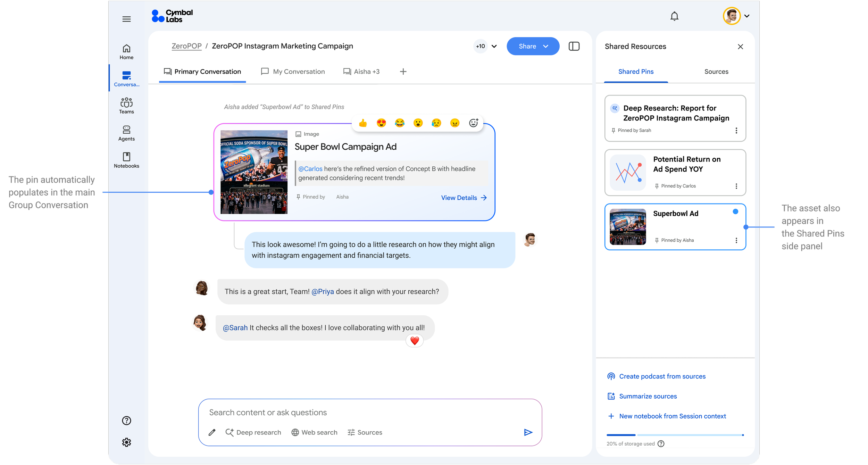The height and width of the screenshot is (465, 868).
Task: Enable Deep research in the composer
Action: pyautogui.click(x=253, y=433)
